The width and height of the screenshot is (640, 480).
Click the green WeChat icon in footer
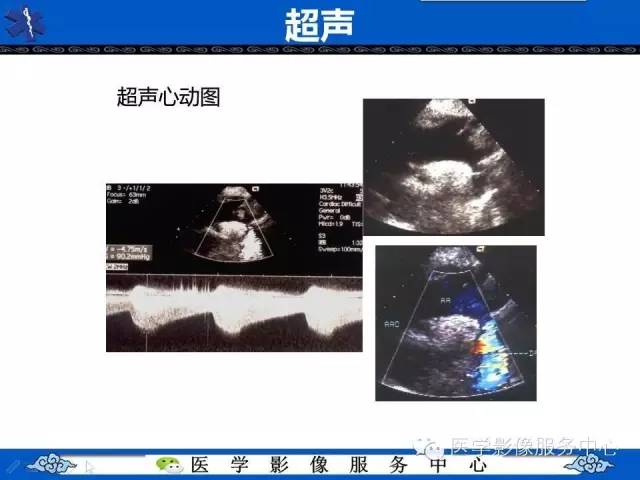coord(169,464)
